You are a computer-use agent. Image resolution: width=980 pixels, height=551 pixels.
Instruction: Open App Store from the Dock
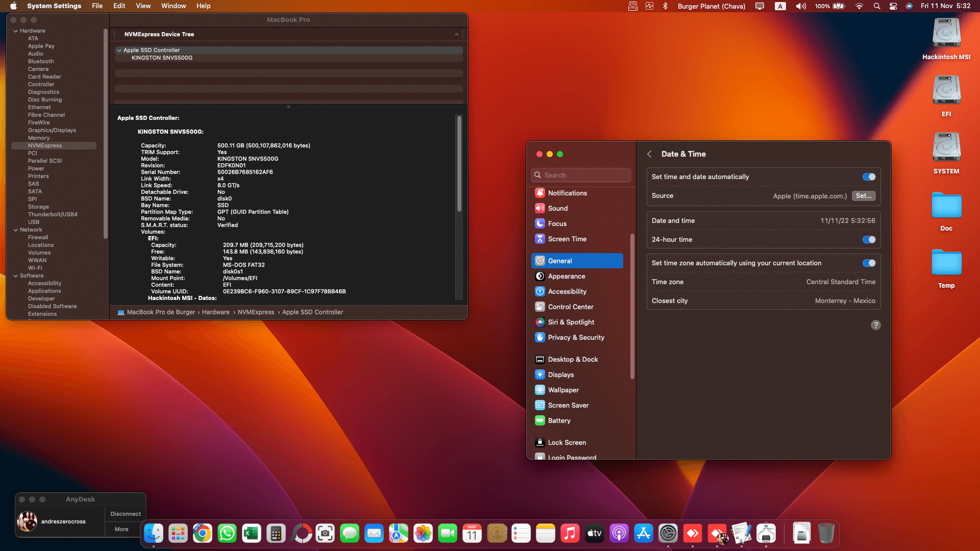click(x=644, y=534)
